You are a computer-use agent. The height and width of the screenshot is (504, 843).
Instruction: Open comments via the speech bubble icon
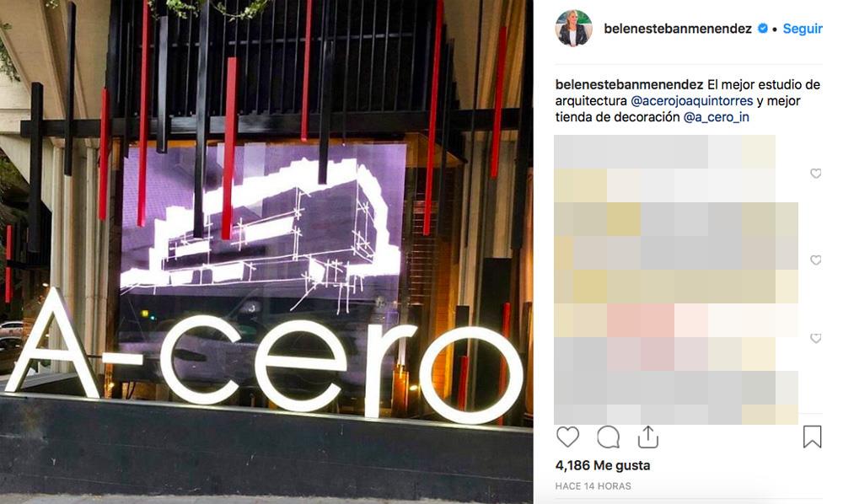[608, 437]
